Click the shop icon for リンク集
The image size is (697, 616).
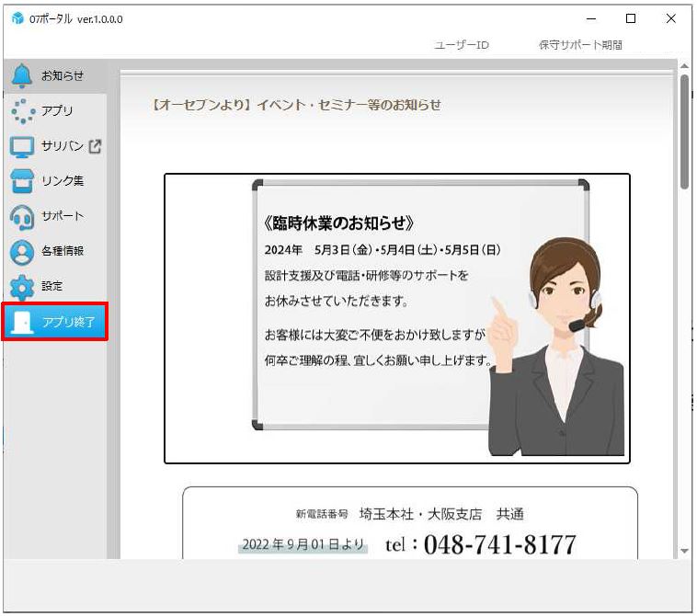(x=22, y=181)
